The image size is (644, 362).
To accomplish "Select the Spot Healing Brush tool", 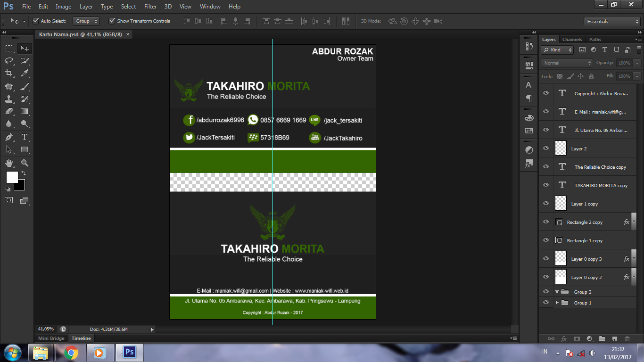I will click(9, 87).
